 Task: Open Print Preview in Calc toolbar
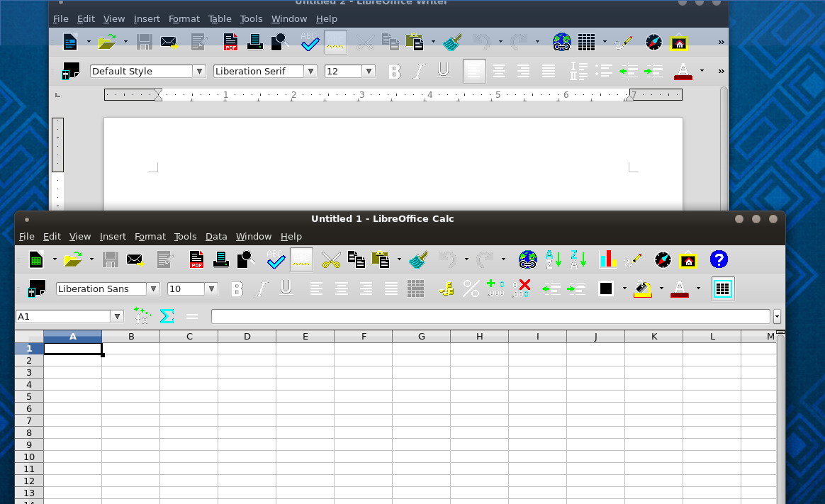[246, 259]
